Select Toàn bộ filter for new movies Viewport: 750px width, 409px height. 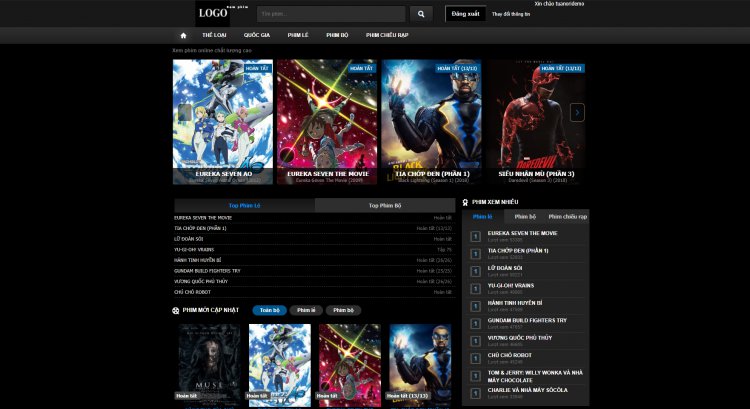tap(270, 310)
